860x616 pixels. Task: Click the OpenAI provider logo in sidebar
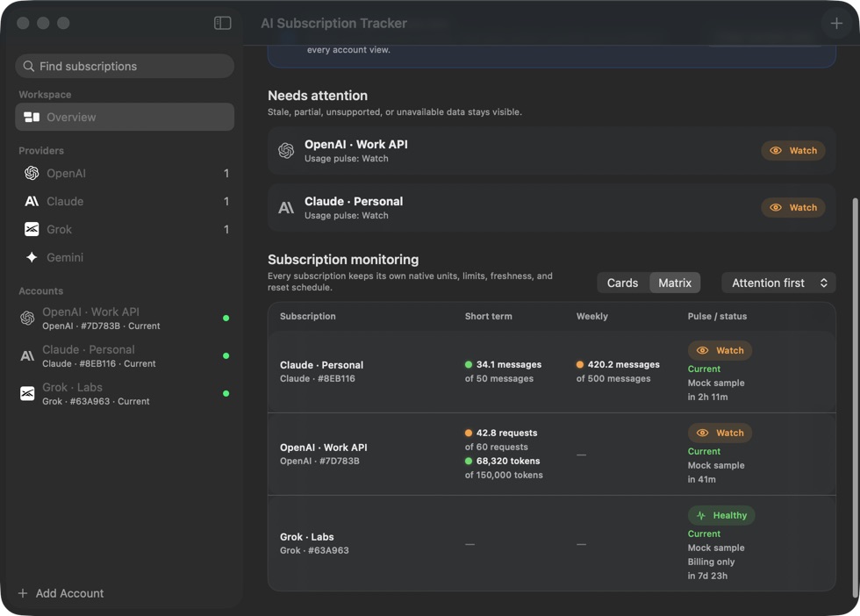[32, 174]
